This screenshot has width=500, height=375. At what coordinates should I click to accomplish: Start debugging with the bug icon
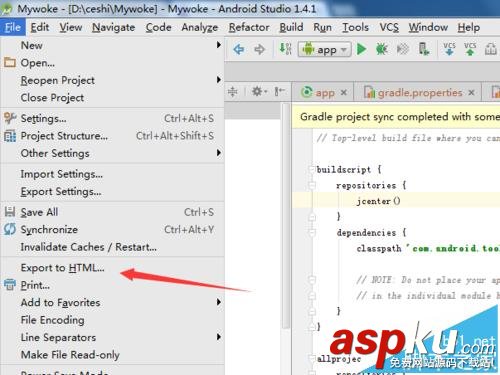381,49
